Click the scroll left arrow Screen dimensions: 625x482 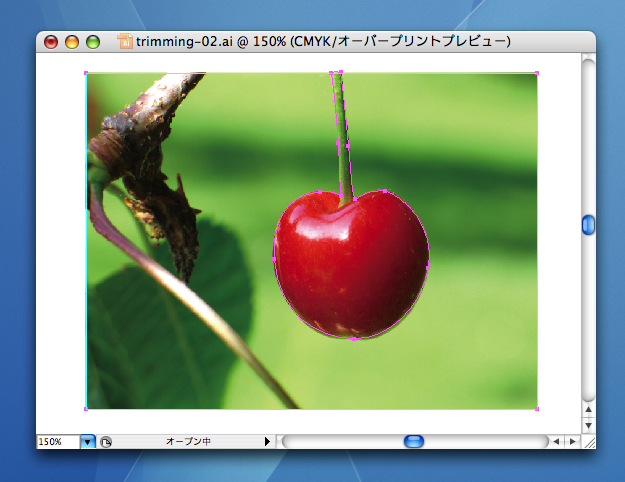(556, 441)
